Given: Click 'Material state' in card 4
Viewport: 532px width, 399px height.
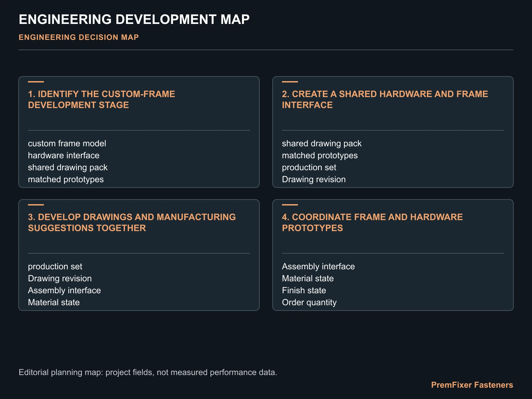Looking at the screenshot, I should [x=308, y=278].
